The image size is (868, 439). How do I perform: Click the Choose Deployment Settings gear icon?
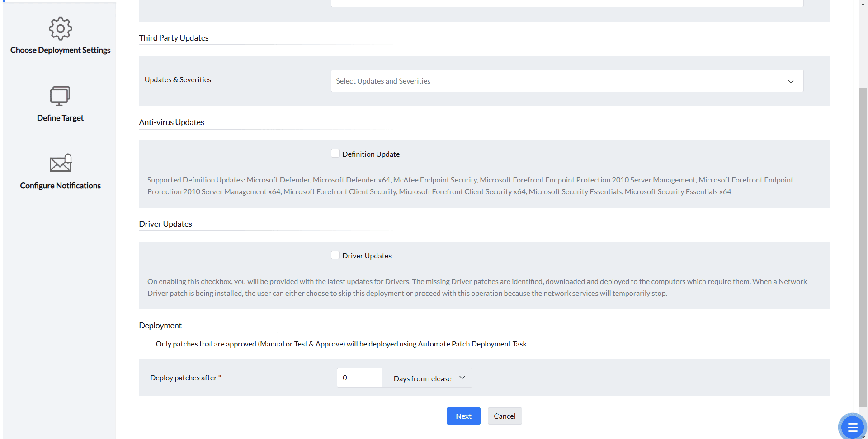(60, 28)
